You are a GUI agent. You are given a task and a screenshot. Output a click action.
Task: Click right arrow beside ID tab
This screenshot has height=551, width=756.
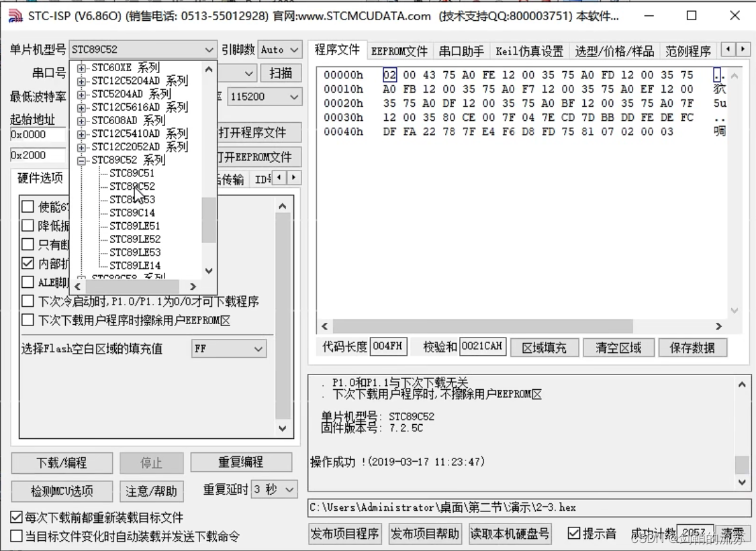click(294, 177)
